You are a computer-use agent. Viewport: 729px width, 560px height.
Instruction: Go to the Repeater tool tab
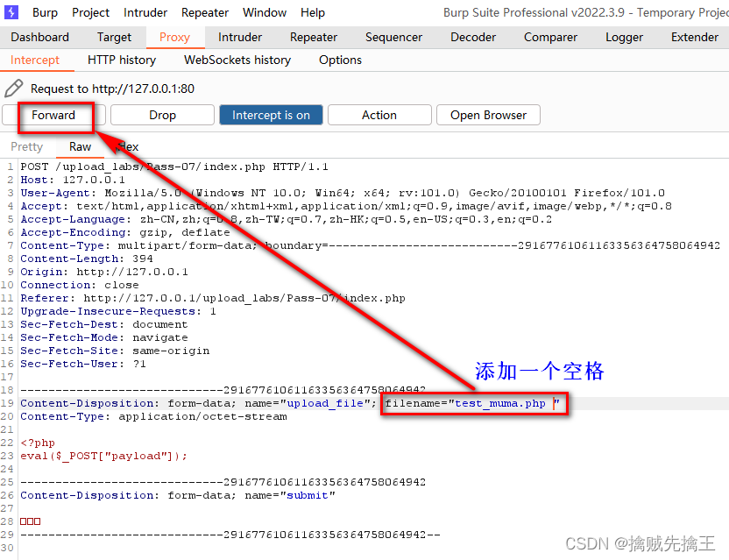click(x=314, y=37)
